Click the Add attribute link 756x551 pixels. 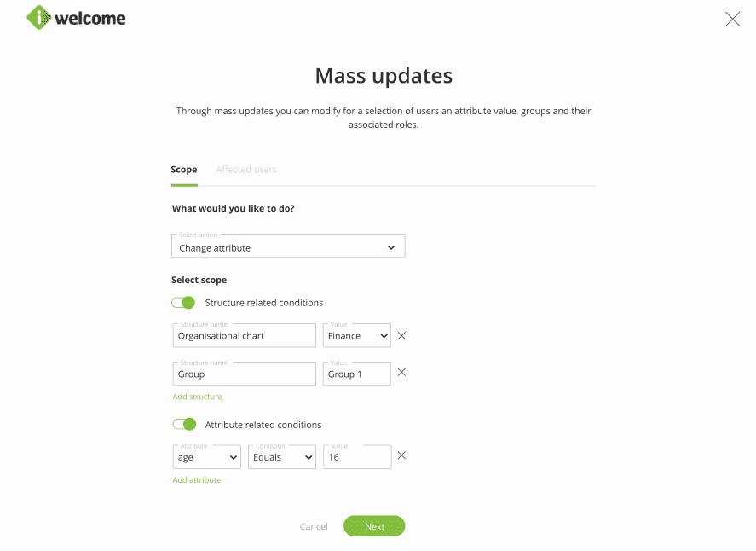click(x=197, y=480)
